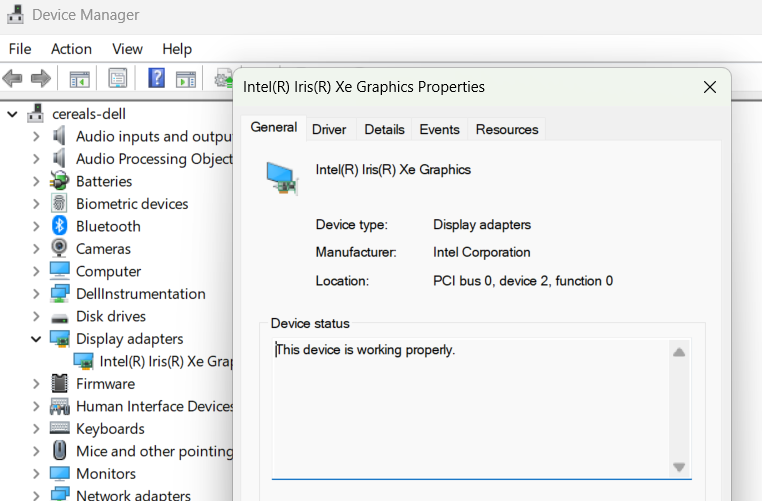The width and height of the screenshot is (762, 501).
Task: Expand the Biometric devices category
Action: 36,204
